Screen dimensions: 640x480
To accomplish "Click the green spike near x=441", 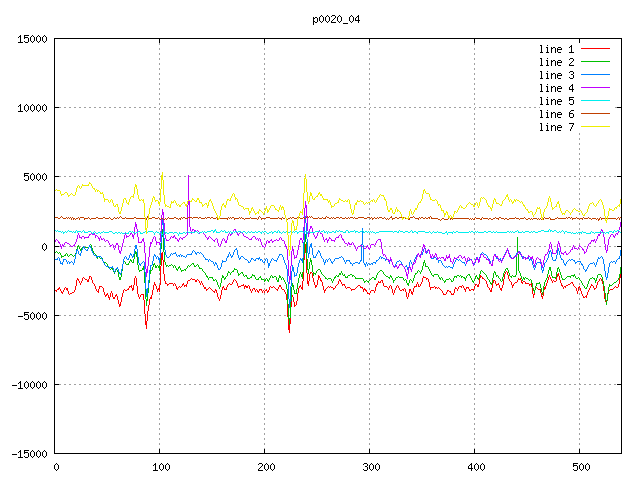I will click(x=517, y=239).
